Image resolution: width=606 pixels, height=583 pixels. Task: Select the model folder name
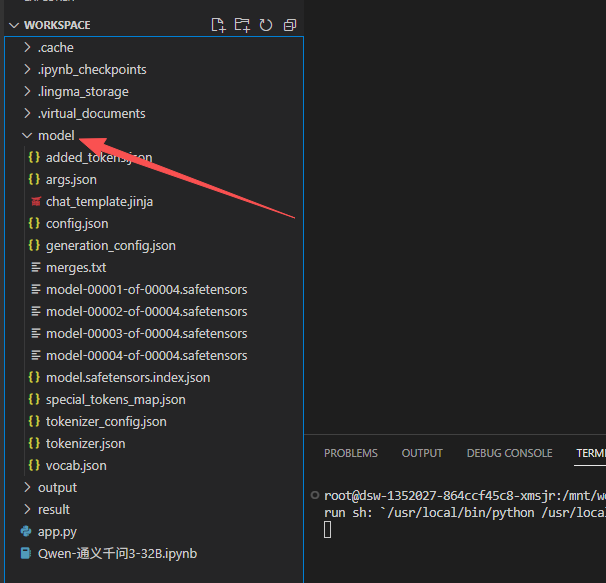tap(56, 136)
